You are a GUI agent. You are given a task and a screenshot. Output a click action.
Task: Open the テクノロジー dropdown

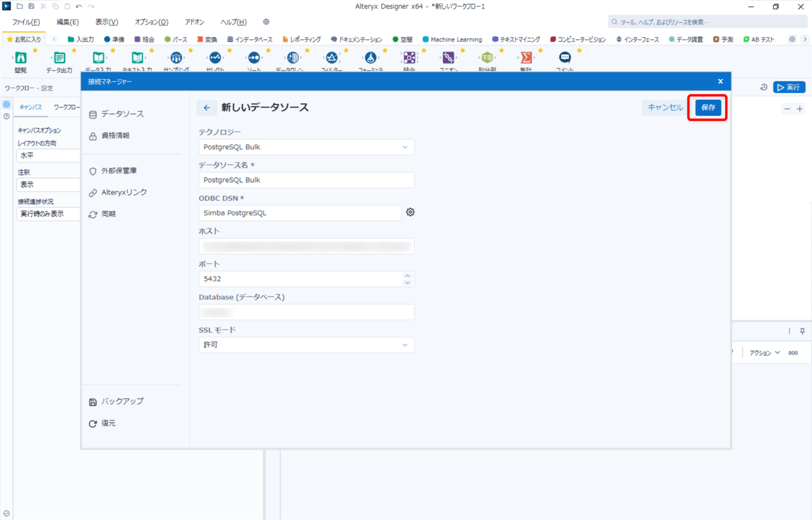[307, 147]
